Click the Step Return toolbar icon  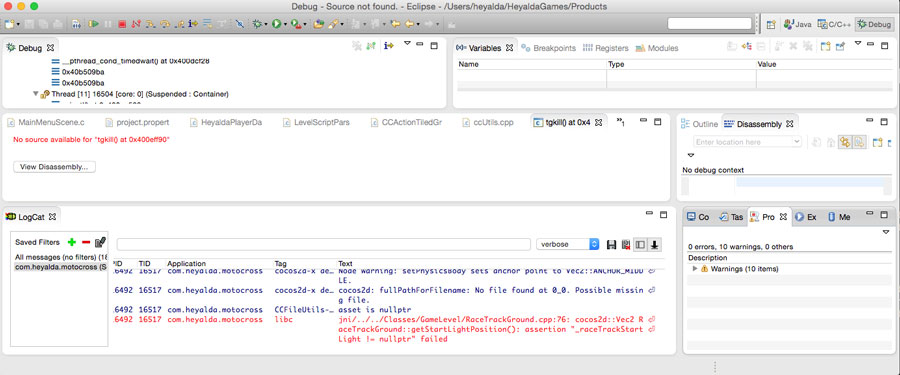[179, 24]
